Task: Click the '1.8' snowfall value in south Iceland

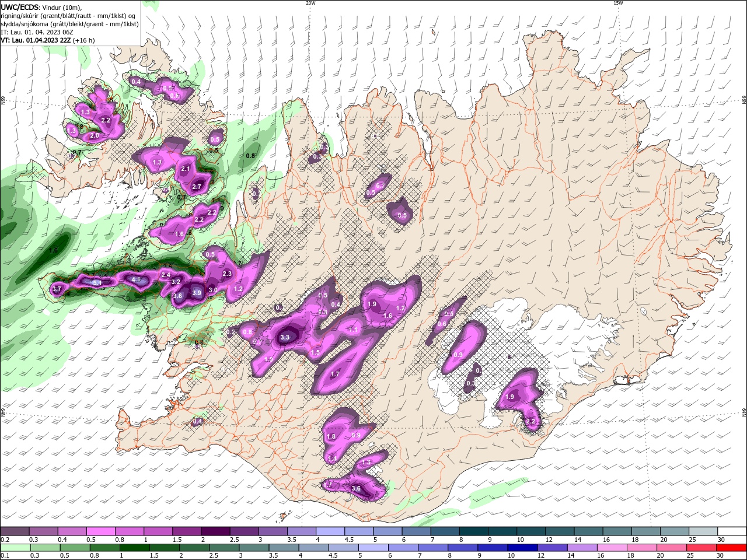Action: coord(331,436)
